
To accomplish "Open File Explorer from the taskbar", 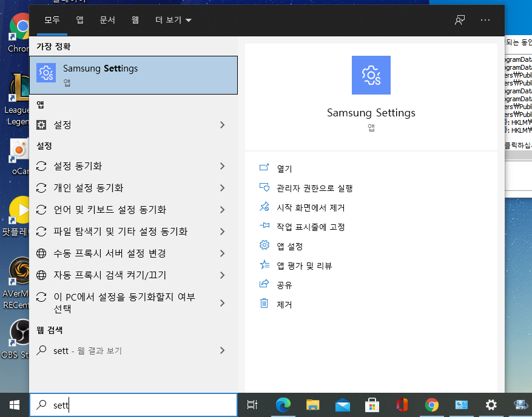I will point(313,405).
